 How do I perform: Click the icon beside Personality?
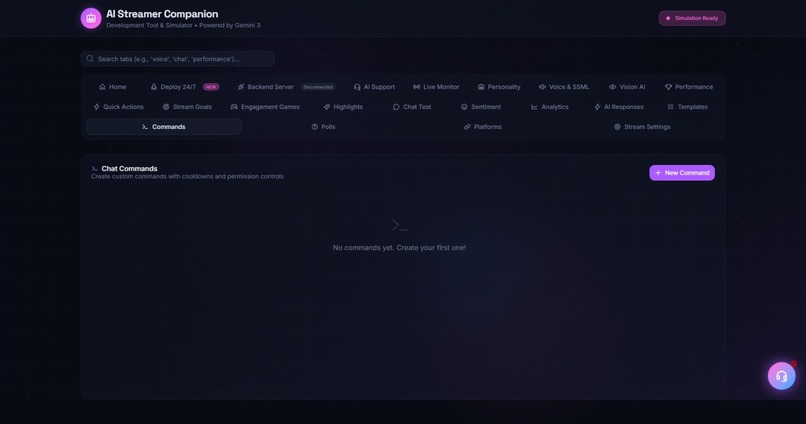tap(481, 87)
